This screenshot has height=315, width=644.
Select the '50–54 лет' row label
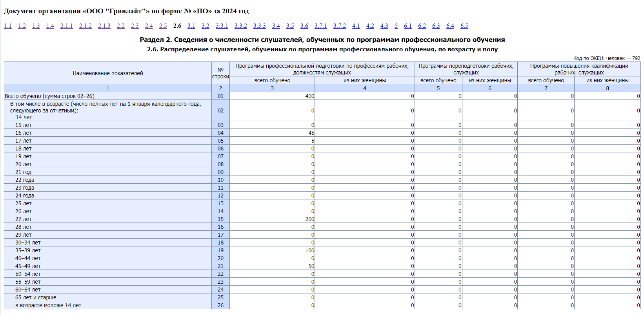tap(28, 274)
